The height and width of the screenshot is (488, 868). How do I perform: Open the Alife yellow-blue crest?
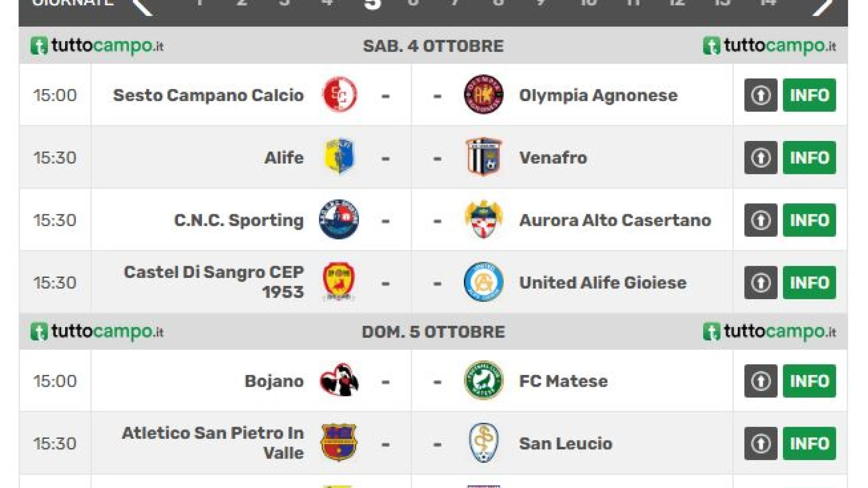tap(340, 157)
